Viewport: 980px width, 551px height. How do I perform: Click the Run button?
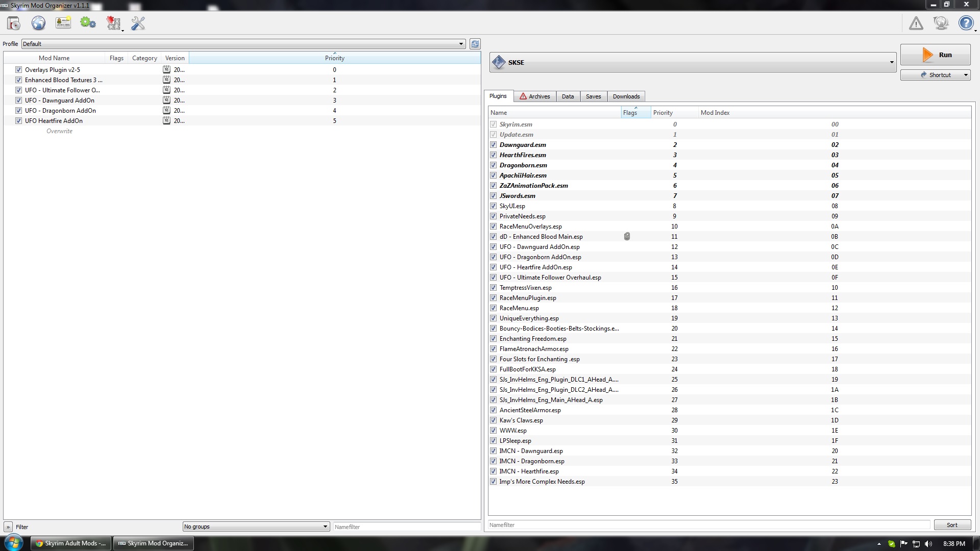click(x=935, y=55)
